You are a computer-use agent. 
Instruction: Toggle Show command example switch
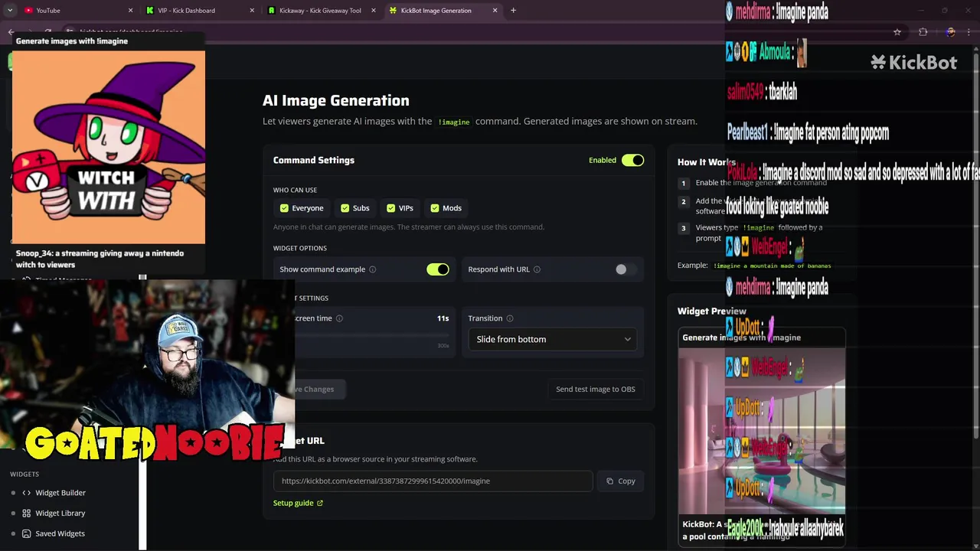coord(438,269)
